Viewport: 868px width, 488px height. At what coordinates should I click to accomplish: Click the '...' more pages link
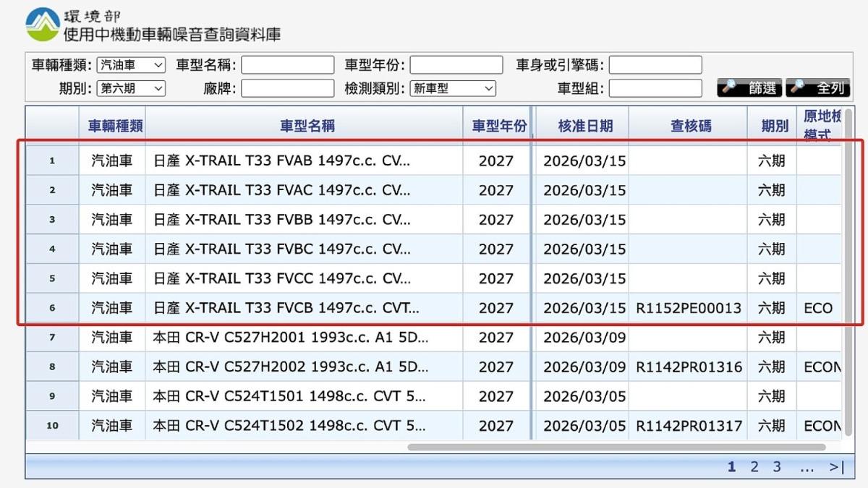click(807, 468)
